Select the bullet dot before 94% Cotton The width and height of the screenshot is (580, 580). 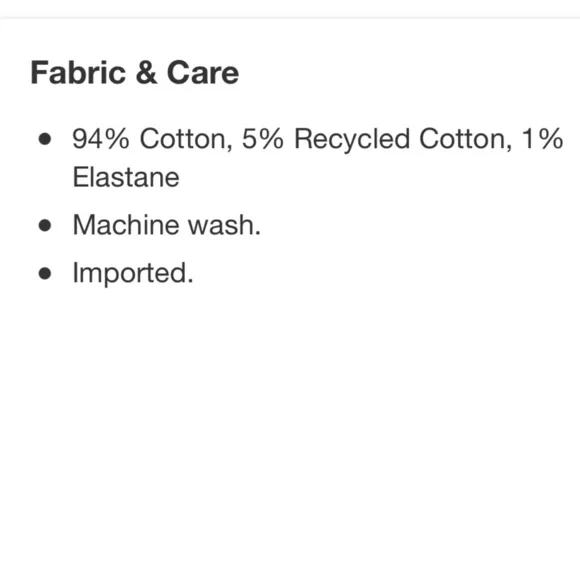(x=45, y=139)
